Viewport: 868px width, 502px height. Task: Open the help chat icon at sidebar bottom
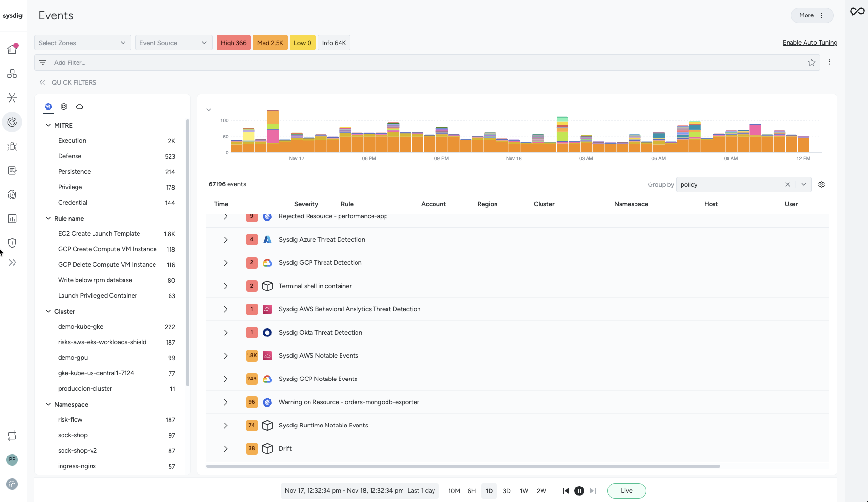coord(12,484)
